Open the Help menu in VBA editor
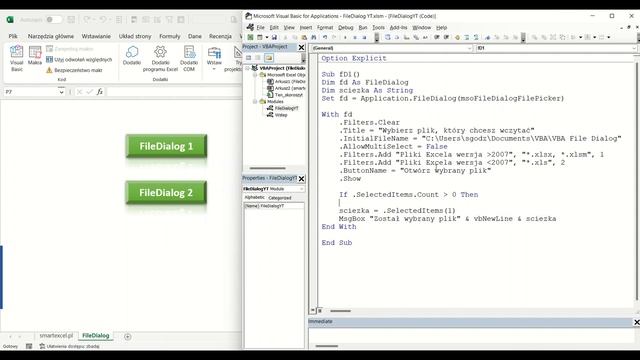The width and height of the screenshot is (640, 360). [442, 28]
